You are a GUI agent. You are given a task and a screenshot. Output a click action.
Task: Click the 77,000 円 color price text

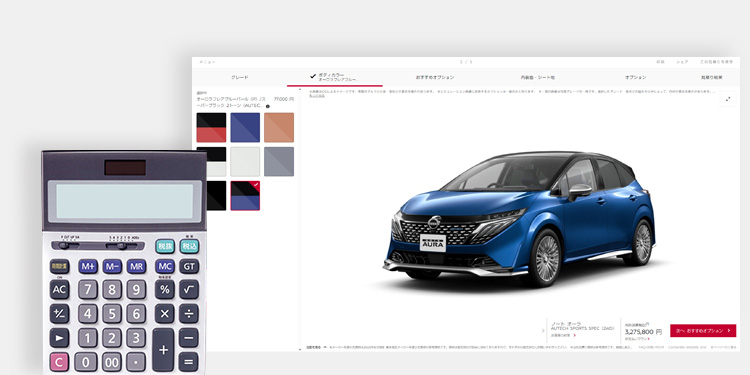[284, 99]
